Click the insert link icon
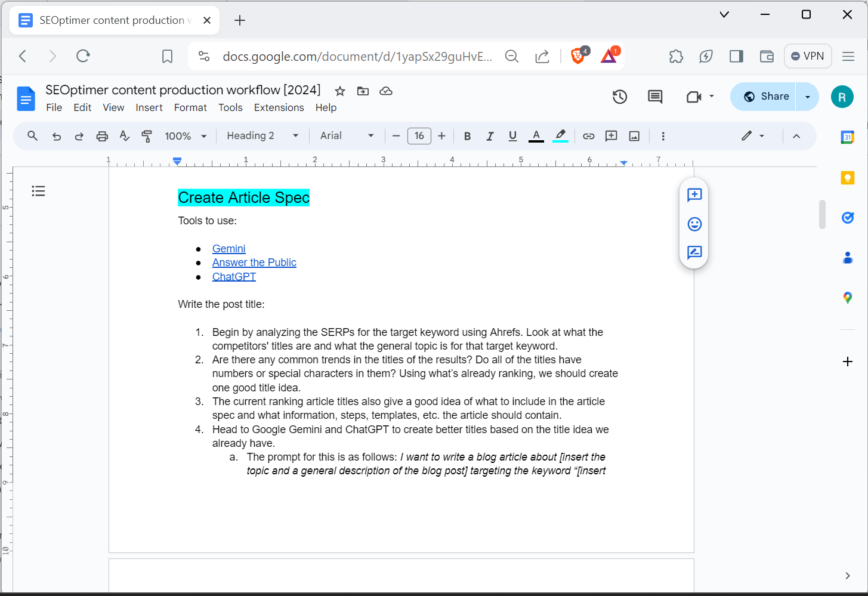The image size is (868, 596). (588, 136)
